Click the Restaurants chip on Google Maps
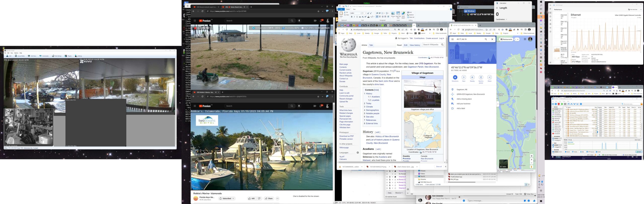The image size is (644, 204). pyautogui.click(x=506, y=39)
